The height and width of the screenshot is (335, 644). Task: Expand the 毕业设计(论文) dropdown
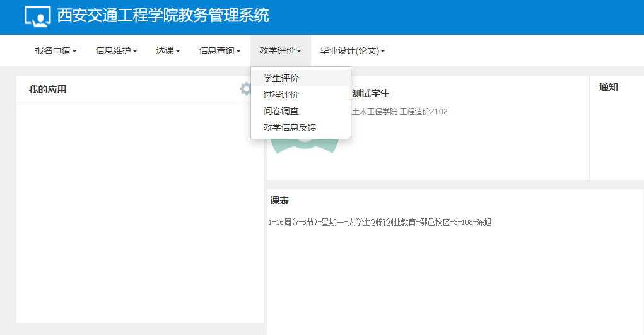click(353, 50)
